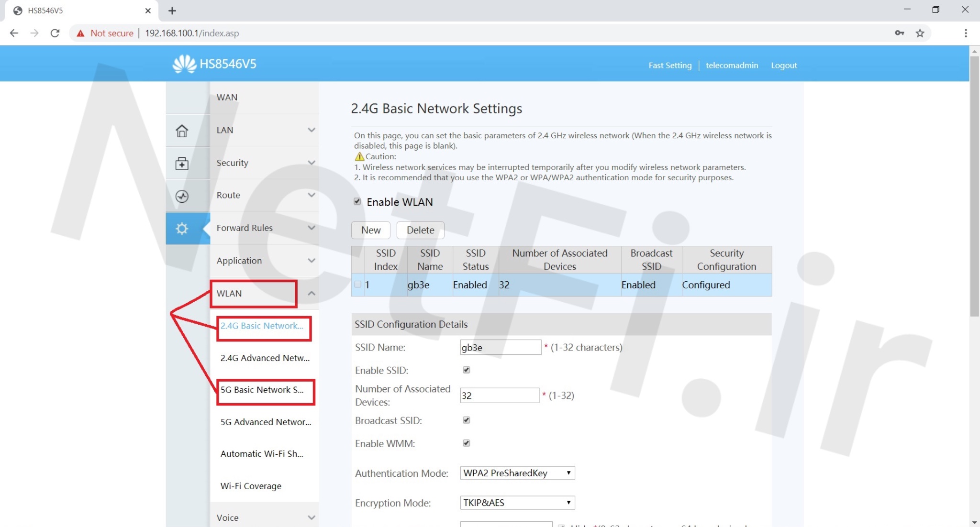Uncheck the Broadcast SSID checkbox
The height and width of the screenshot is (527, 980).
(467, 420)
